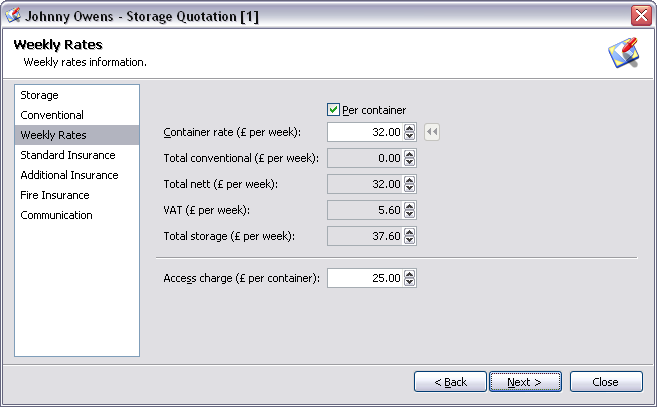Click the rewind icon beside Container rate

[432, 132]
